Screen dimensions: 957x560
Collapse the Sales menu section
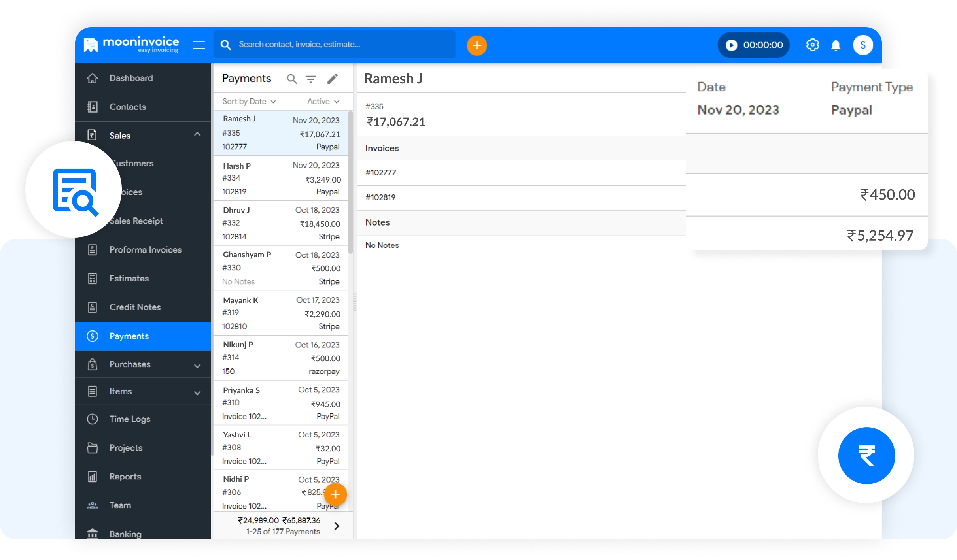click(197, 135)
